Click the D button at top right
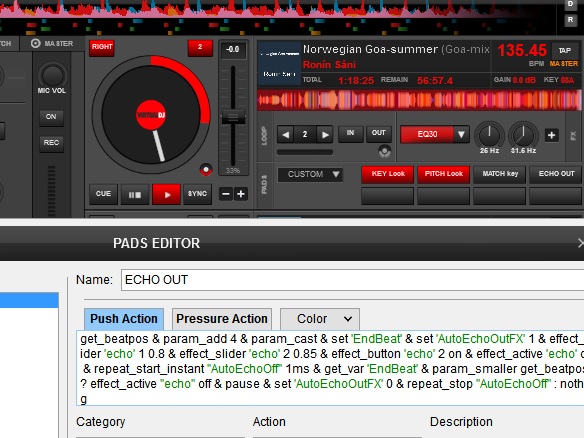Image resolution: width=584 pixels, height=438 pixels. 570,4
